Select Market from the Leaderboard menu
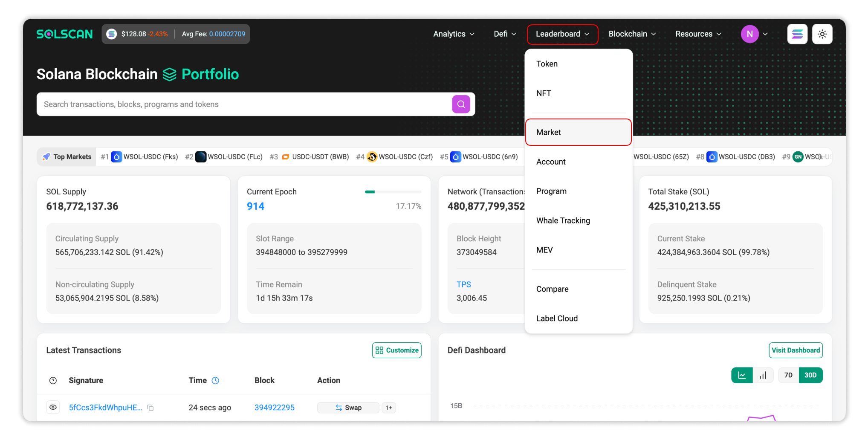Viewport: 868px width, 440px height. point(549,132)
